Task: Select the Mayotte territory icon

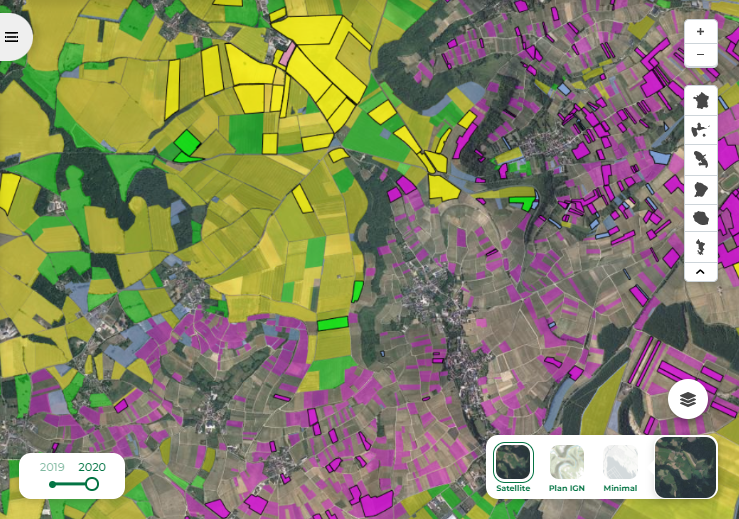Action: pos(700,246)
